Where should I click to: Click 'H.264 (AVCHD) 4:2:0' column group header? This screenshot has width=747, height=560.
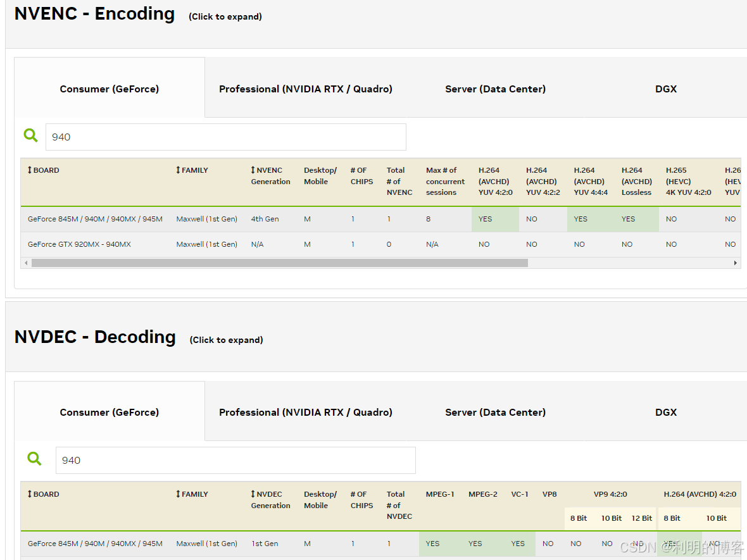[700, 494]
